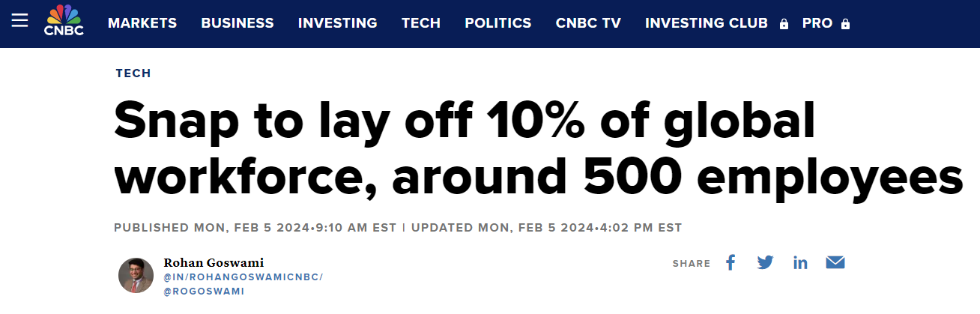The image size is (980, 314).
Task: Open the hamburger navigation menu
Action: pos(20,20)
